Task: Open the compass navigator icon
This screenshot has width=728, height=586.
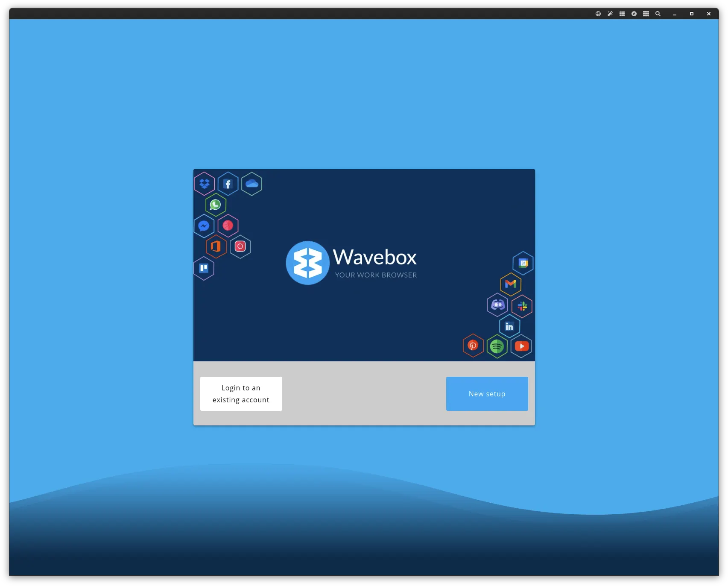Action: tap(634, 14)
